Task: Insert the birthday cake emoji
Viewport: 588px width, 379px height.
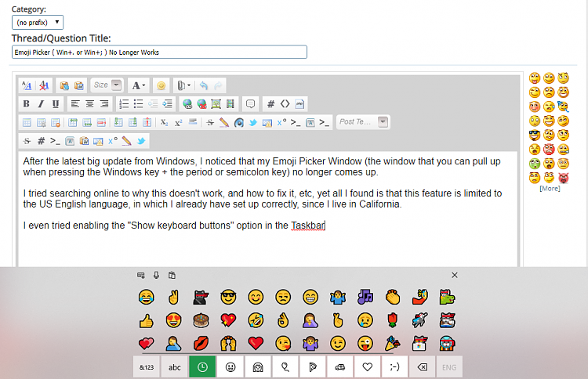Action: [201, 320]
